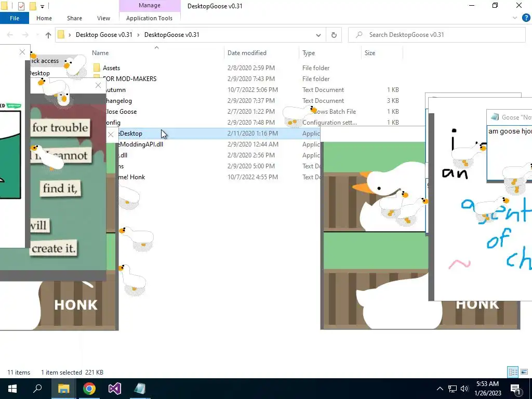The image size is (532, 399).
Task: Select the autumn text document
Action: click(116, 90)
